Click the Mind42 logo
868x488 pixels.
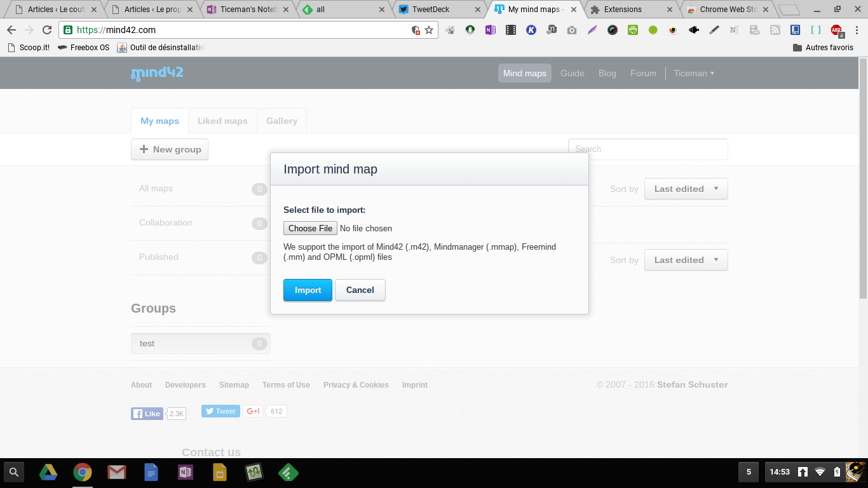tap(157, 72)
